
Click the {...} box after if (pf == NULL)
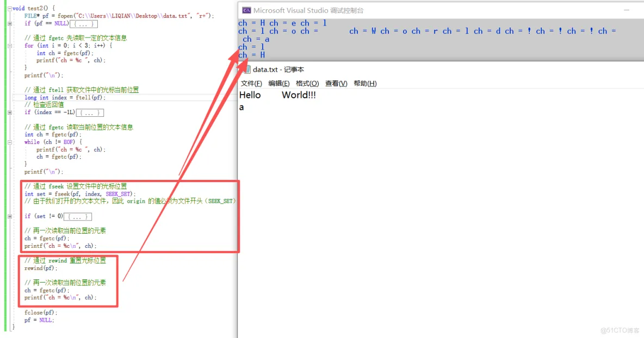pos(83,24)
